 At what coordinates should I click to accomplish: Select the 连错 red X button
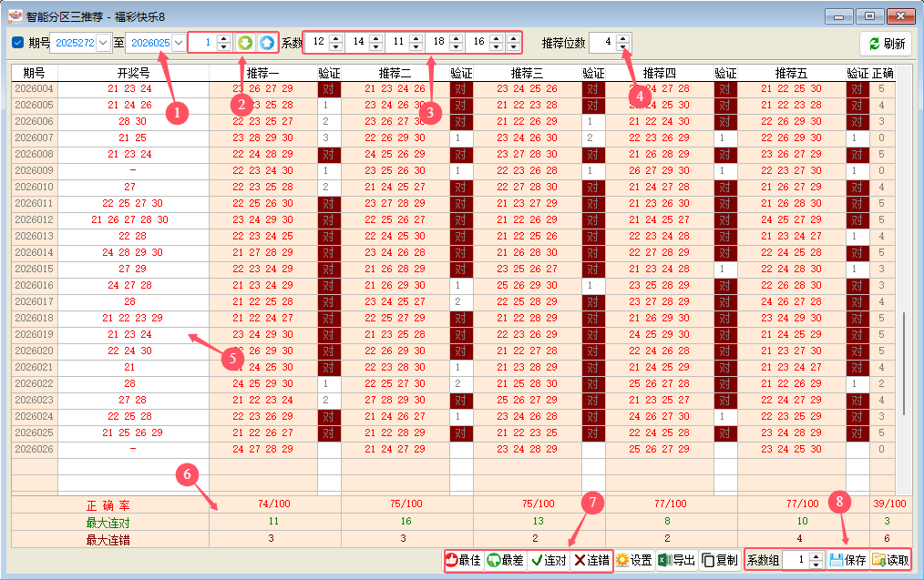coord(590,561)
